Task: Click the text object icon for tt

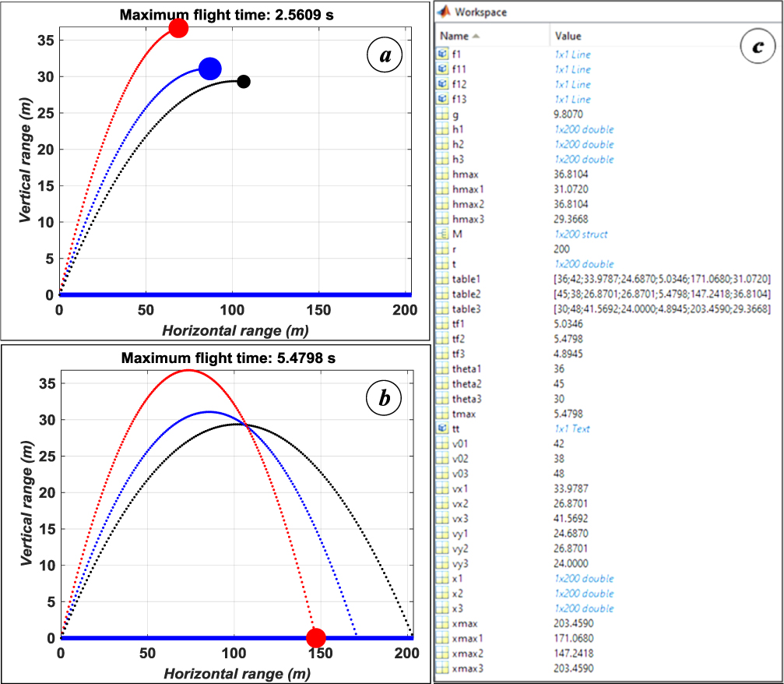Action: [x=442, y=428]
